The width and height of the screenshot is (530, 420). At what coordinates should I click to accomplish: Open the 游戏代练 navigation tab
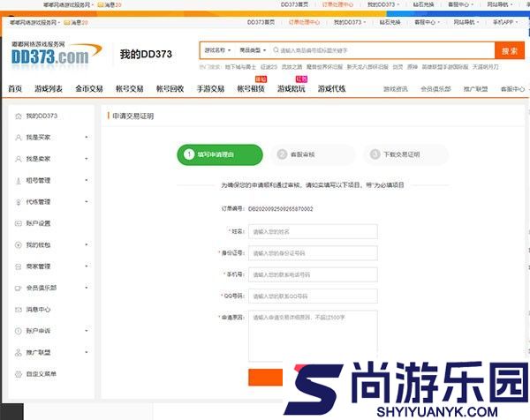click(331, 89)
